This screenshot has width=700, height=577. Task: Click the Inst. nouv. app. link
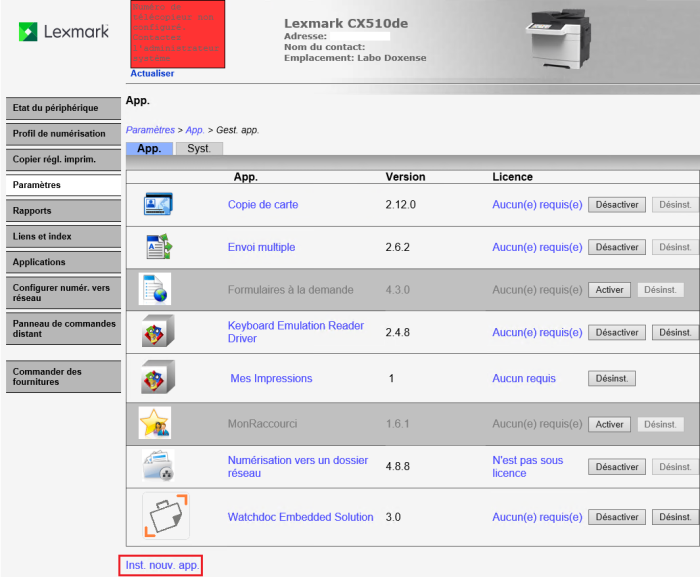click(162, 565)
